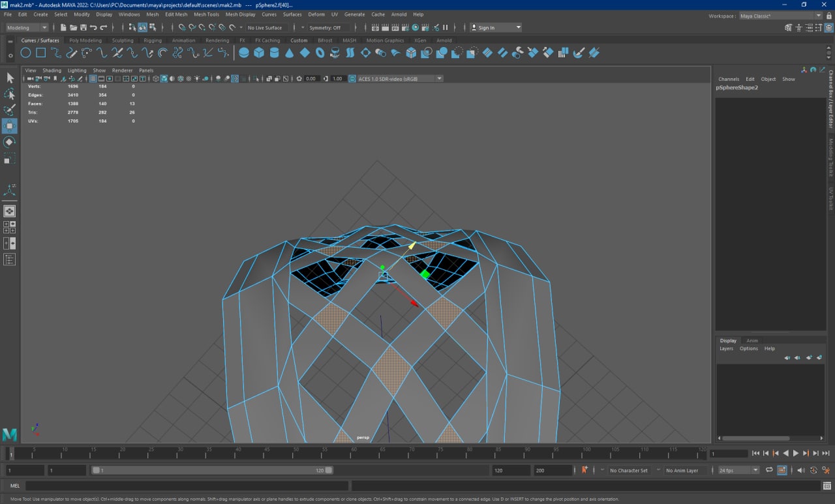Viewport: 835px width, 504px height.
Task: Click the MEL command input field
Action: [187, 486]
